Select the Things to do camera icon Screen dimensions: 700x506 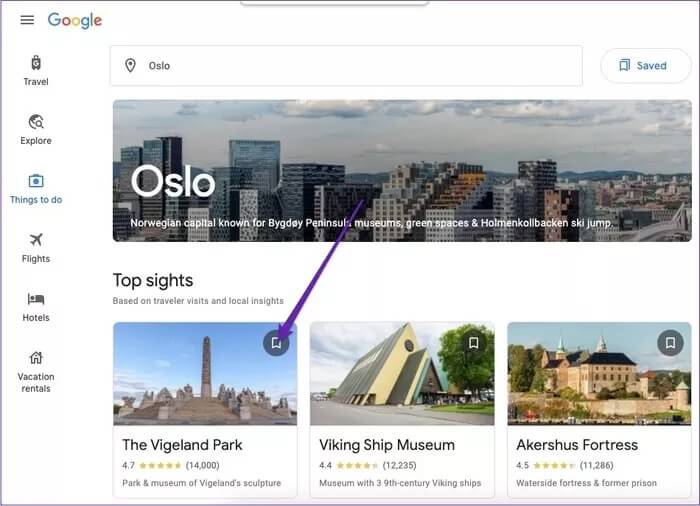(x=36, y=181)
